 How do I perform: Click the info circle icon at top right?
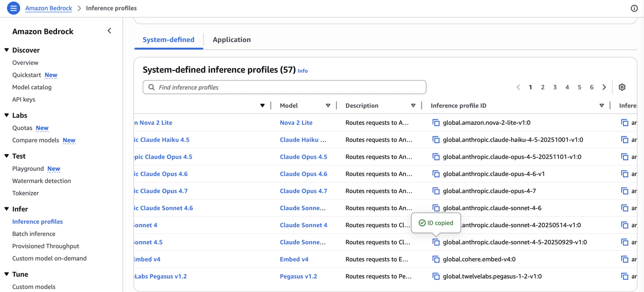(x=634, y=8)
